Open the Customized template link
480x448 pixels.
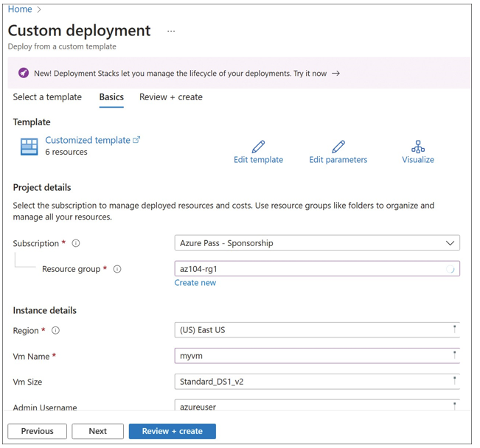(x=88, y=140)
